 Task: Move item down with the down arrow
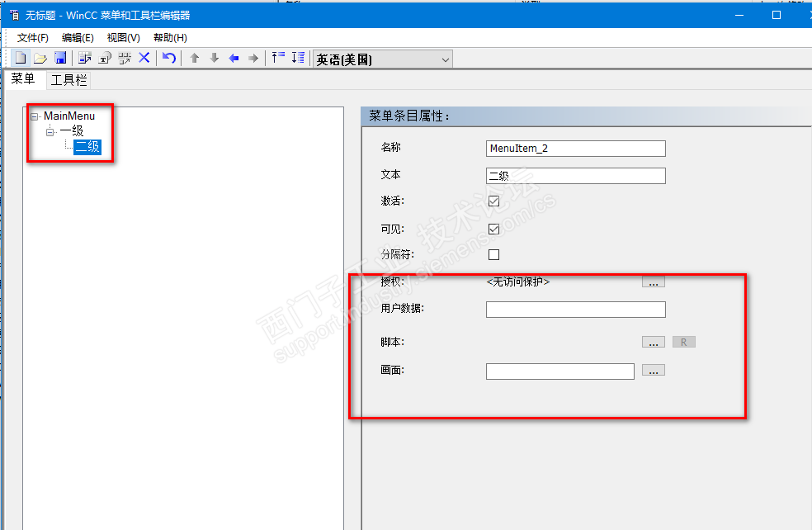coord(215,58)
